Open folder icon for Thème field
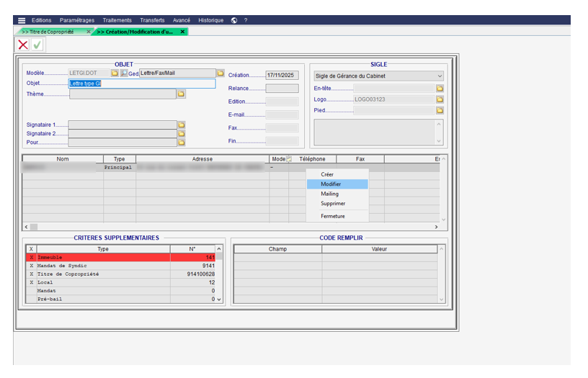Image resolution: width=588 pixels, height=378 pixels. pos(182,94)
